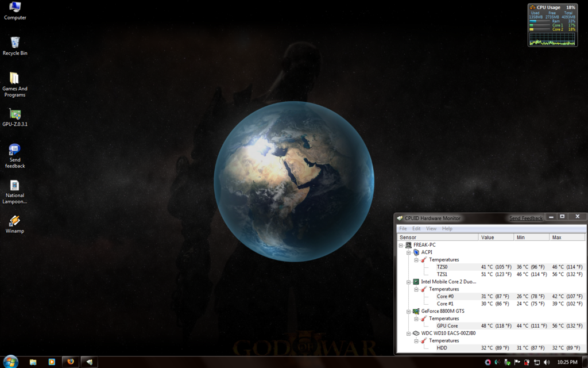Click the Max column header
The image size is (588, 368).
tap(567, 237)
